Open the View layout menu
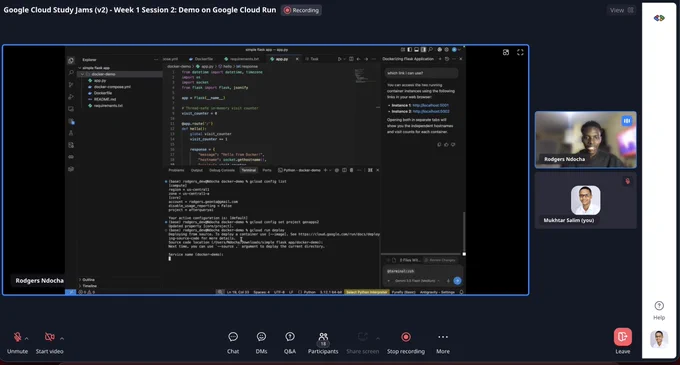The height and width of the screenshot is (365, 680). [621, 10]
